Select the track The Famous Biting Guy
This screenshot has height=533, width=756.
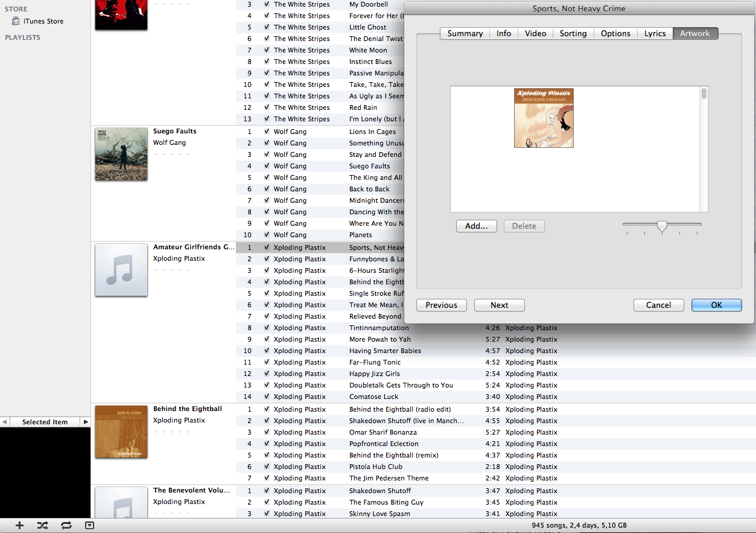pyautogui.click(x=386, y=502)
